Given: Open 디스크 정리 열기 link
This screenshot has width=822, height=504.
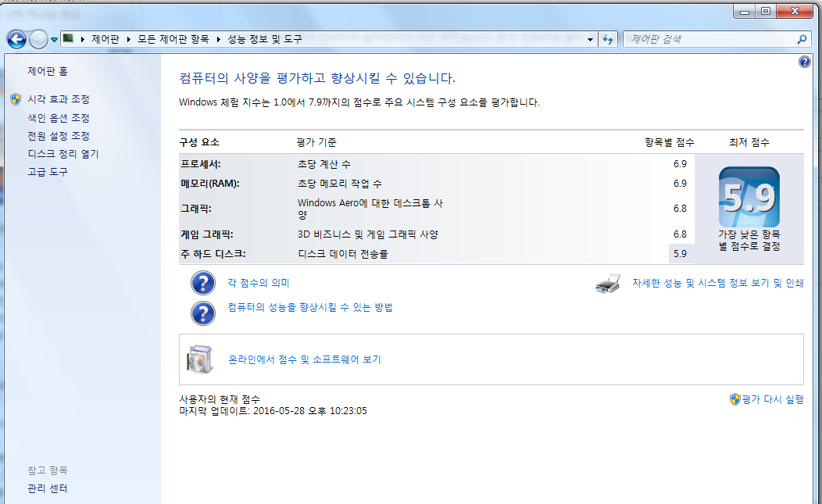Looking at the screenshot, I should click(x=63, y=154).
